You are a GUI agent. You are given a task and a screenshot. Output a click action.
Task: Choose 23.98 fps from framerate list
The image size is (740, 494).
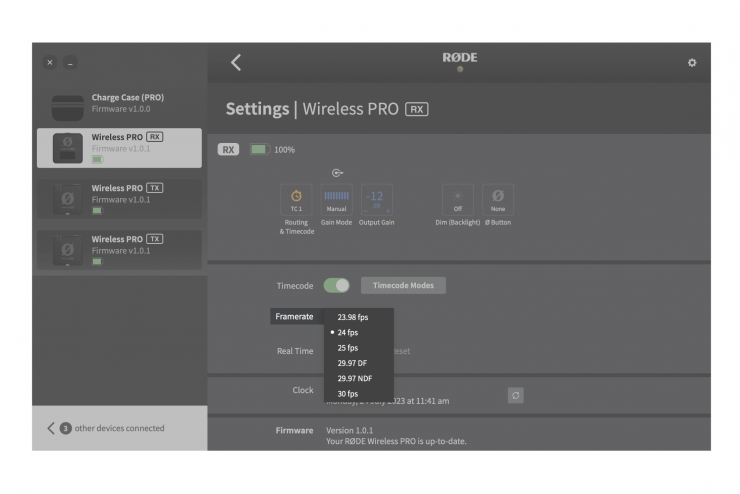tap(352, 317)
